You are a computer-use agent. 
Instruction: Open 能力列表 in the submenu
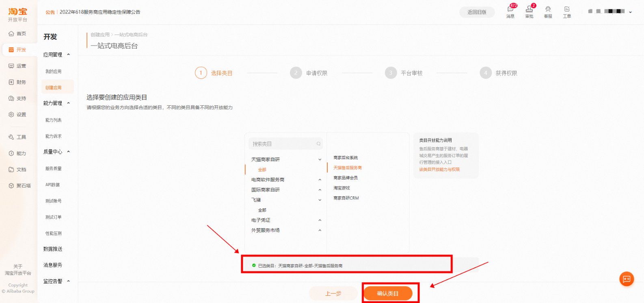click(54, 120)
